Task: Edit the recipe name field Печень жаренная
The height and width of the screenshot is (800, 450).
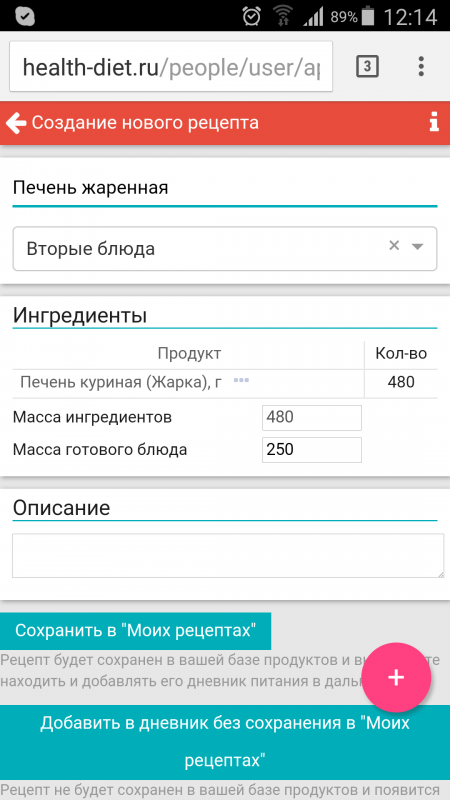Action: [x=224, y=188]
